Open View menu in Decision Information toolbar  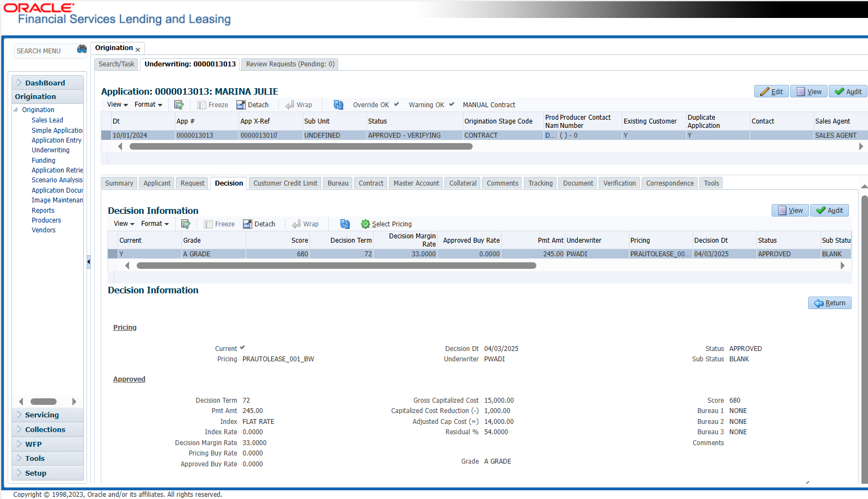click(x=124, y=224)
